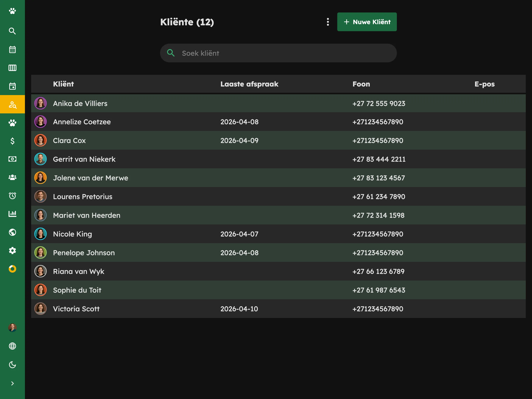Image resolution: width=532 pixels, height=399 pixels.
Task: Open client Victoria Scott
Action: 278,309
